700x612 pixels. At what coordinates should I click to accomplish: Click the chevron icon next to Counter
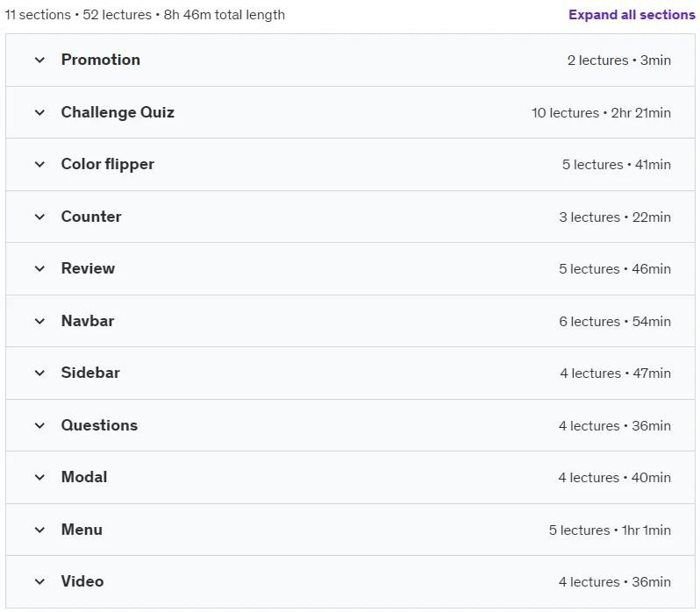click(x=39, y=217)
